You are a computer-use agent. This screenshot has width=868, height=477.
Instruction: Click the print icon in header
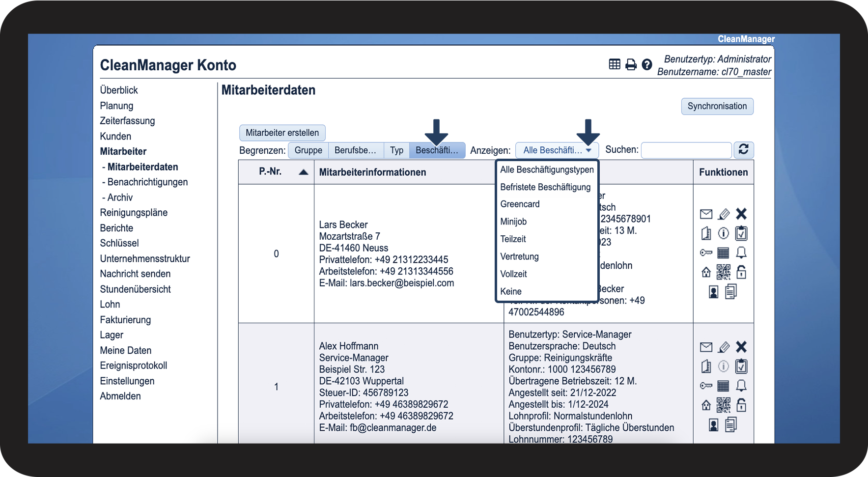(x=631, y=64)
